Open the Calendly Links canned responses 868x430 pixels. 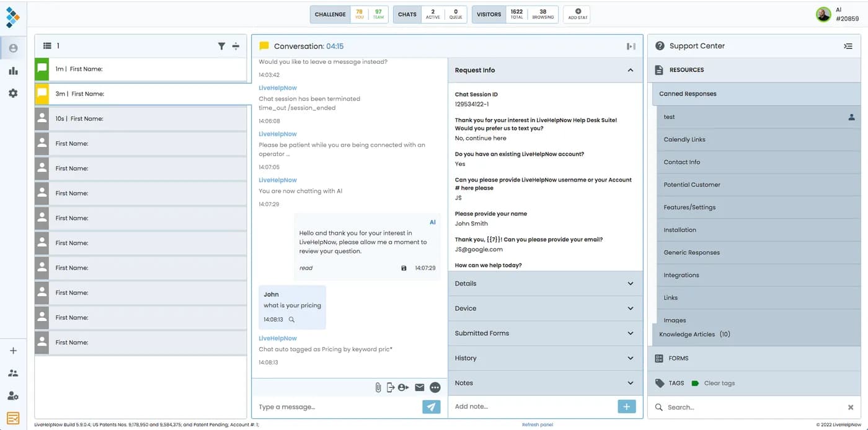(759, 139)
